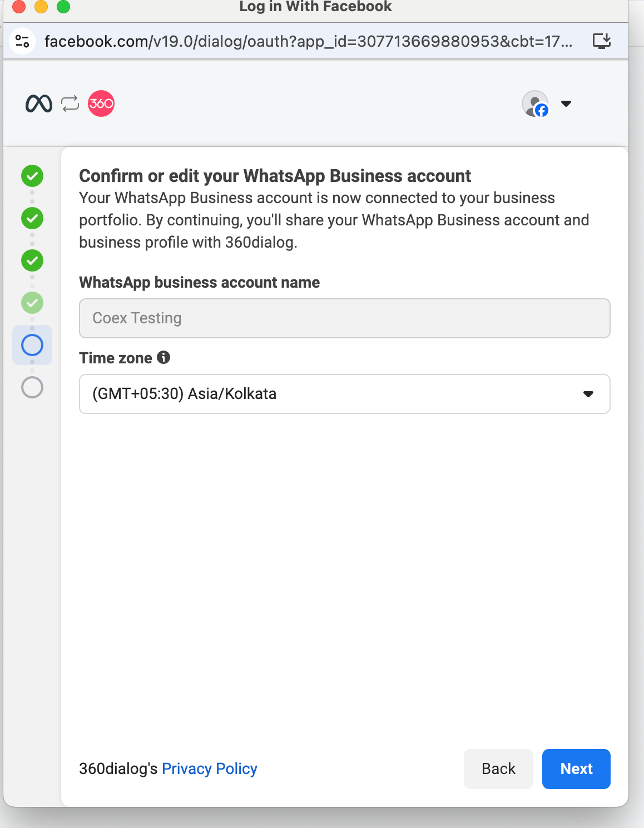Open the account dropdown arrow beside avatar

566,103
